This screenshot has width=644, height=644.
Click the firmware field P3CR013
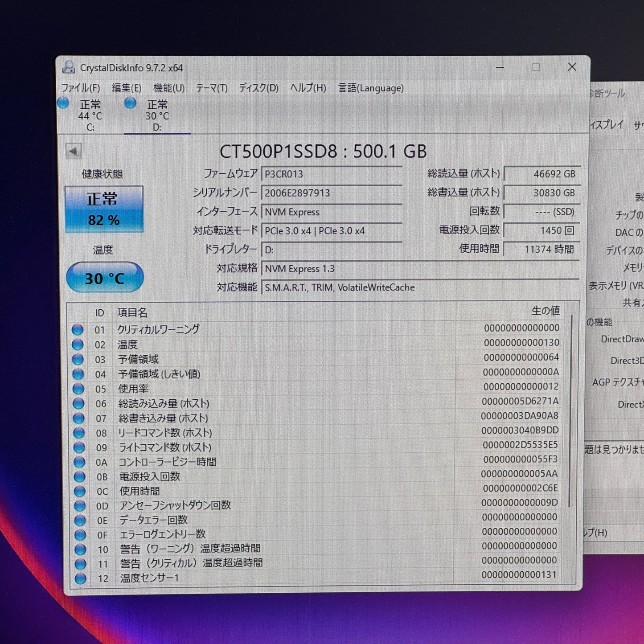tap(332, 174)
